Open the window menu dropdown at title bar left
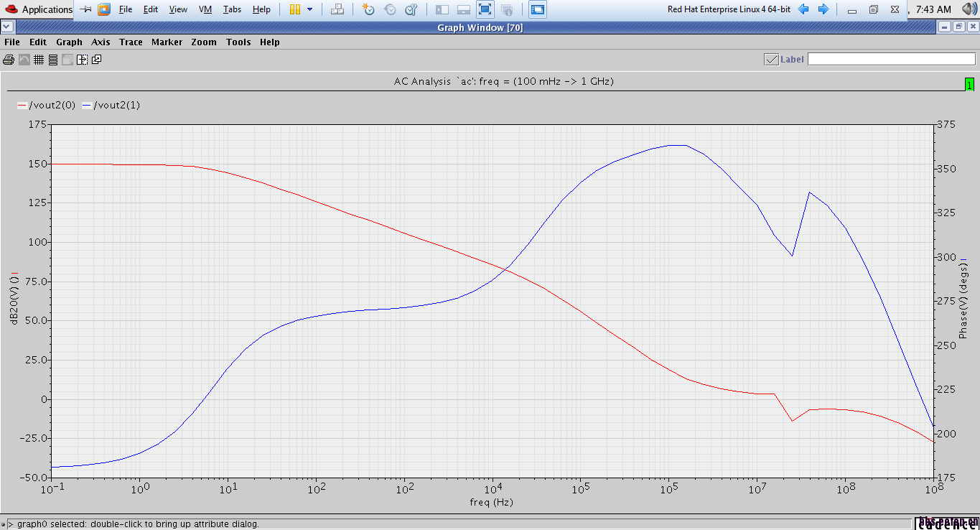Viewport: 980px width, 530px height. click(x=6, y=27)
